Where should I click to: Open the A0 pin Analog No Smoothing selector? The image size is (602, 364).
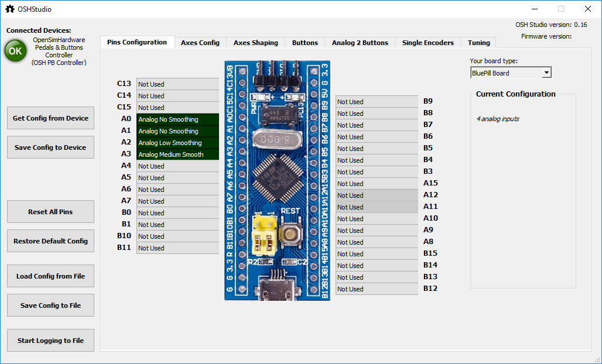tap(177, 119)
